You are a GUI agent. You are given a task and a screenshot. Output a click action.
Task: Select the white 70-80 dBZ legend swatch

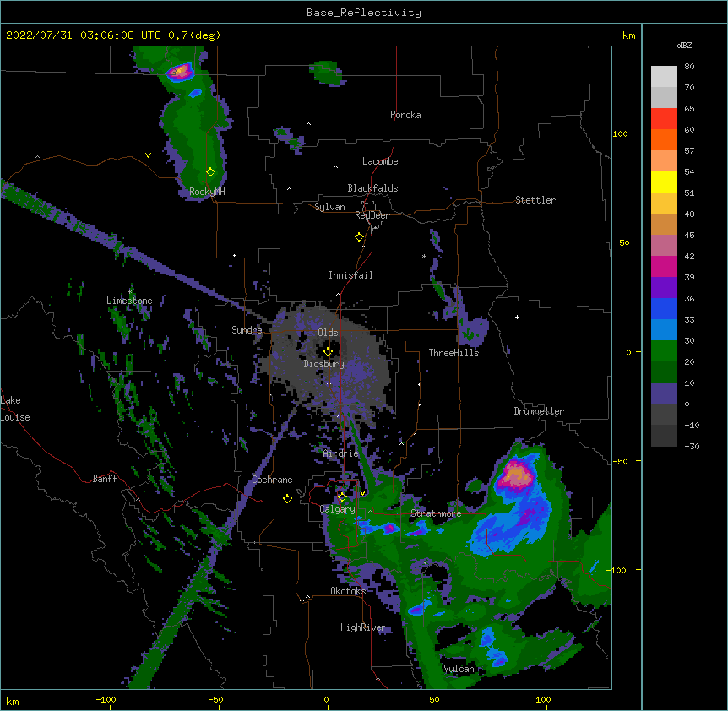[664, 77]
